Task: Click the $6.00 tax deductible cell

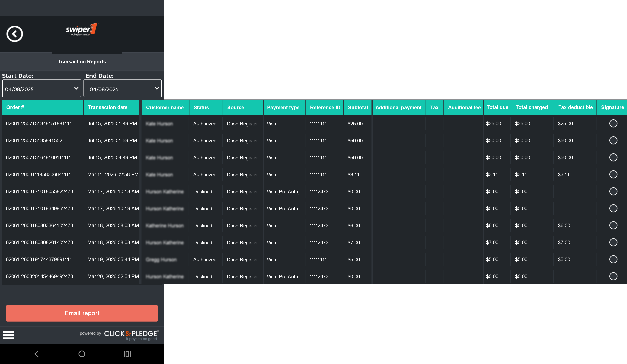Action: [564, 225]
